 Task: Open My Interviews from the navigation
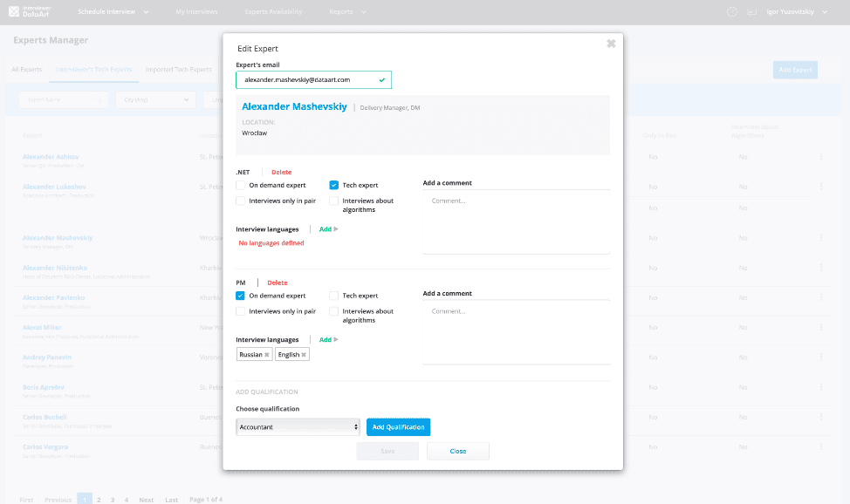196,12
